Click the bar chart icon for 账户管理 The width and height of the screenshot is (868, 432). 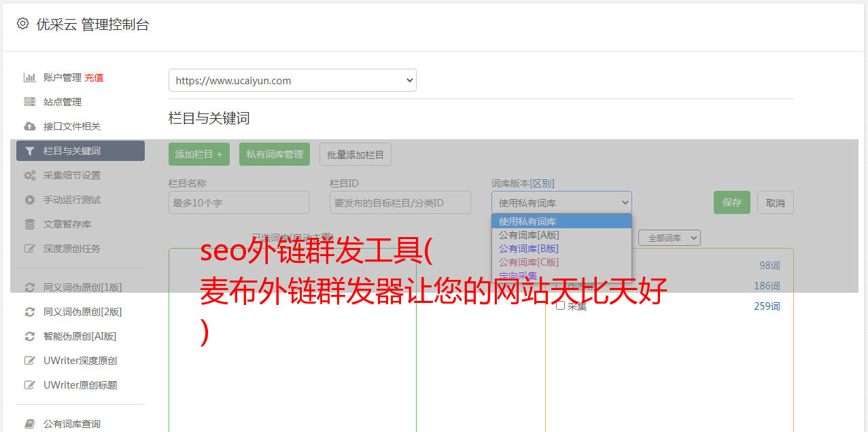[30, 77]
